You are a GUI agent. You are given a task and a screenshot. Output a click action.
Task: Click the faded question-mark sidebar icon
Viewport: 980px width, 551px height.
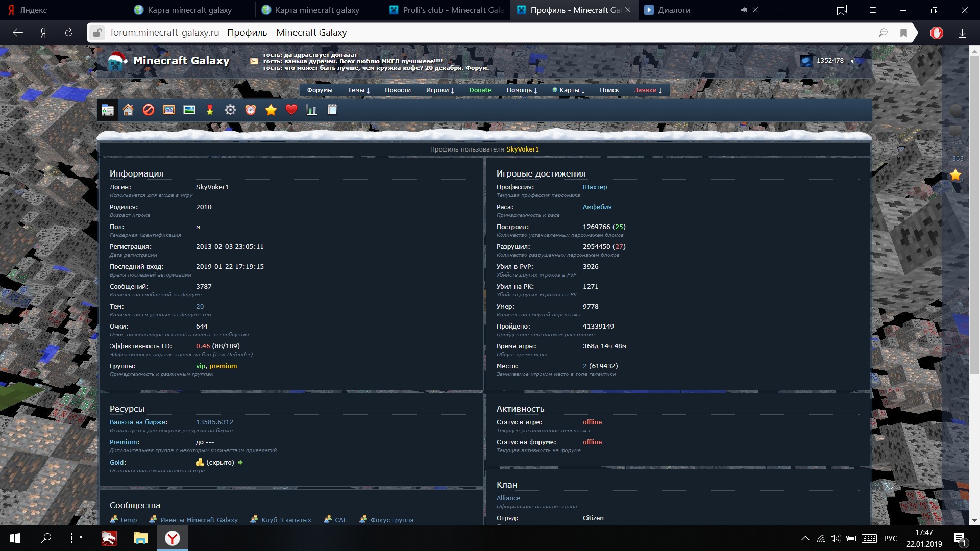[x=956, y=110]
